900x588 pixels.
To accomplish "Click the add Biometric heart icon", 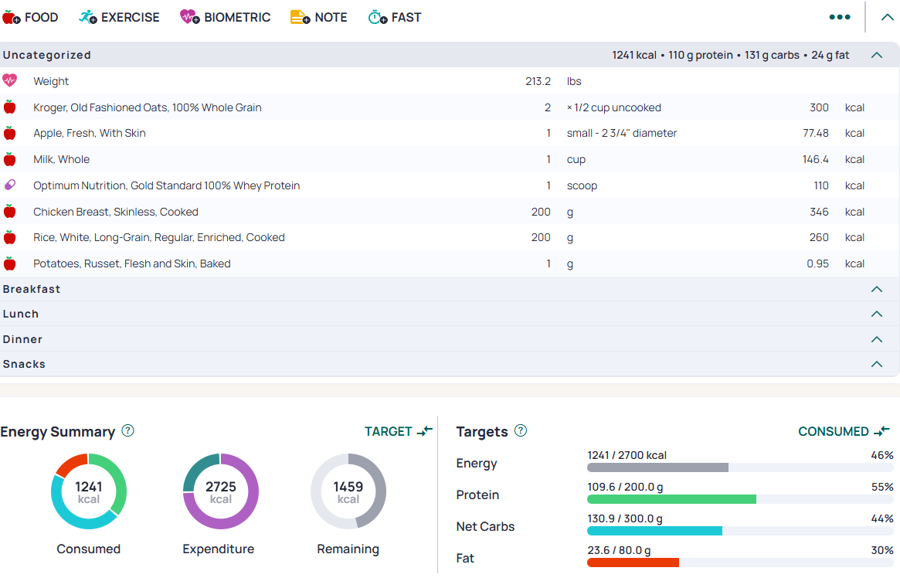I will 190,17.
